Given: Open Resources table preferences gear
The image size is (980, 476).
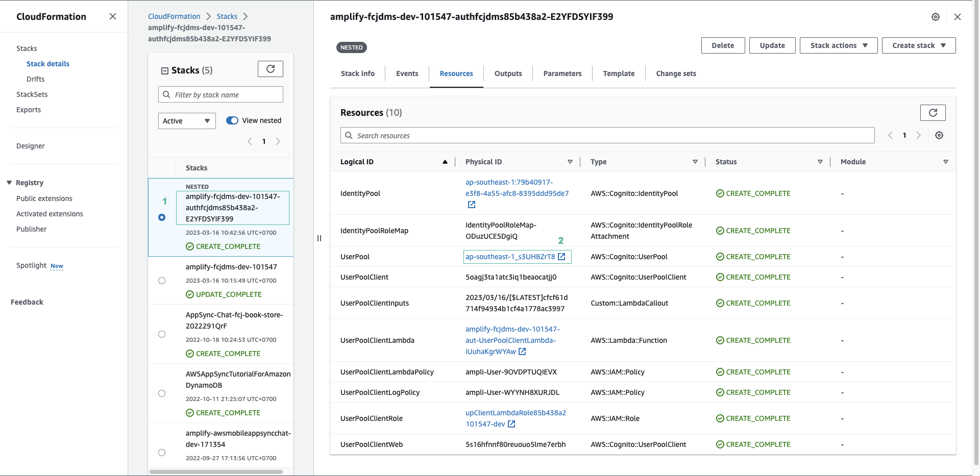Looking at the screenshot, I should click(939, 135).
